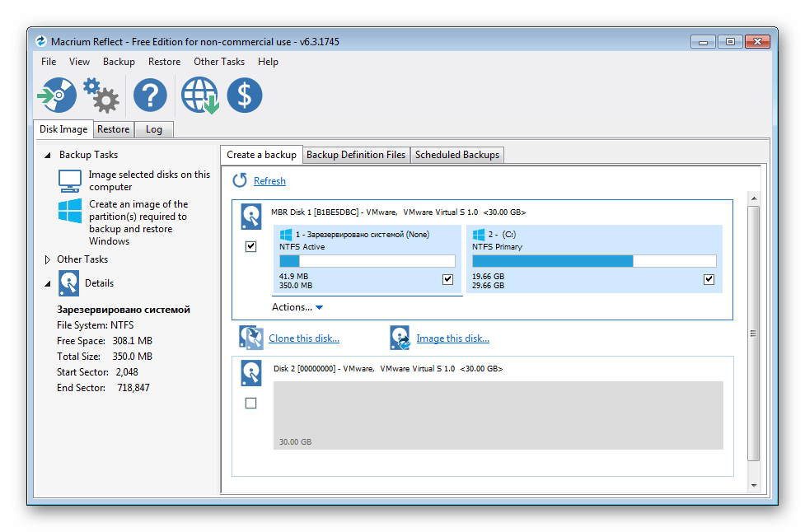Click the monitor icon for imaging selected disks
The width and height of the screenshot is (805, 532).
point(69,180)
